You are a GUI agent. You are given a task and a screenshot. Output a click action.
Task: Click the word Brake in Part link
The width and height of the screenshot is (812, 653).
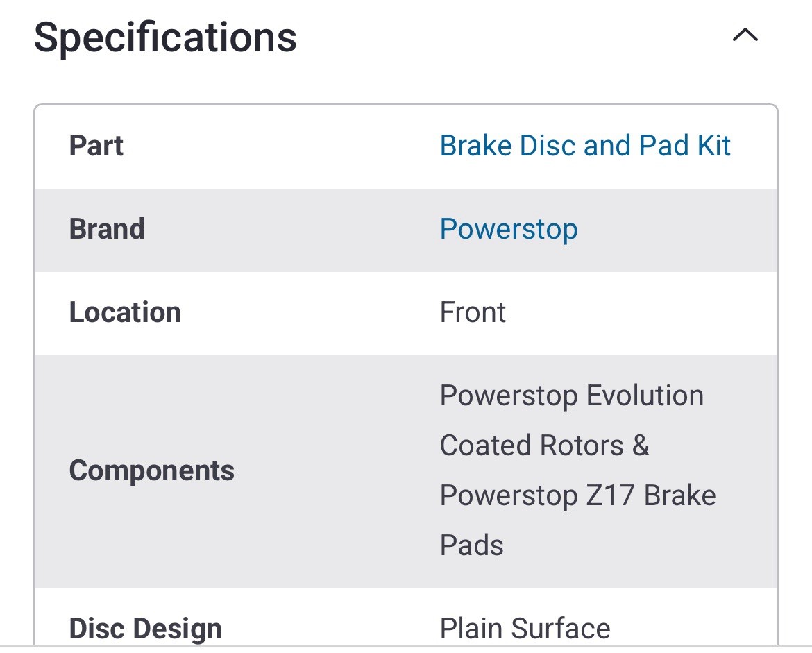pyautogui.click(x=476, y=146)
